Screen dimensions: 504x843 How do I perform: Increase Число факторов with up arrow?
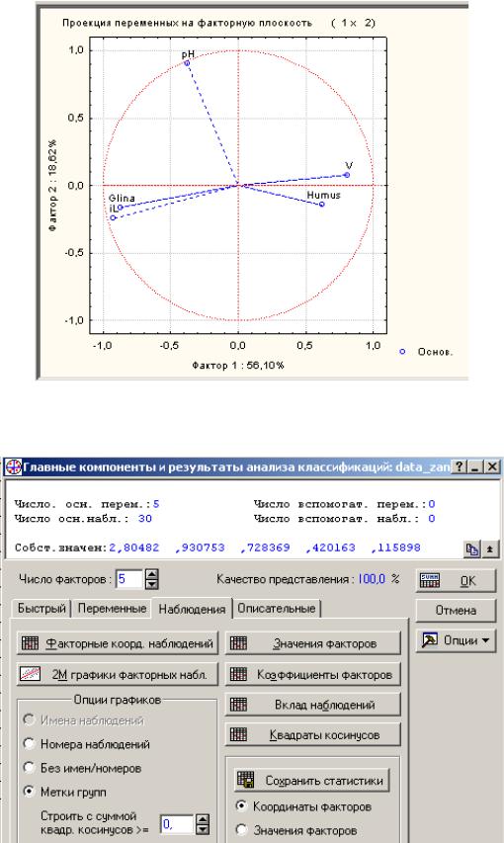(x=152, y=574)
